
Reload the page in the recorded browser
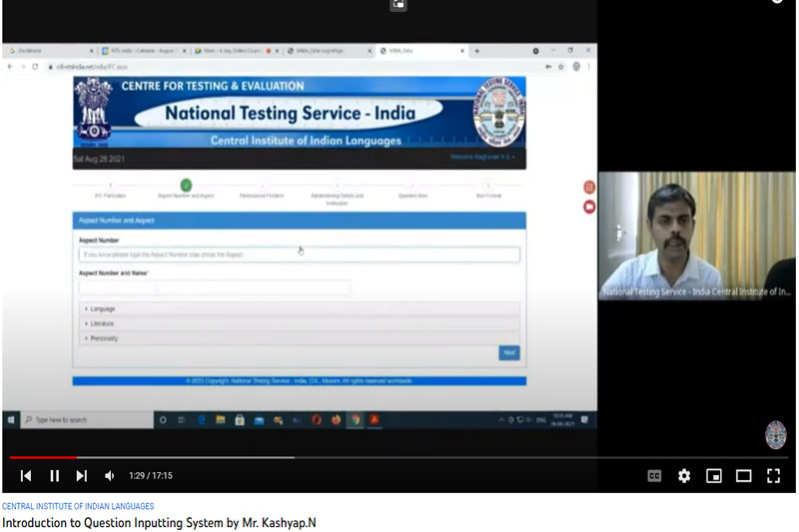(x=35, y=67)
